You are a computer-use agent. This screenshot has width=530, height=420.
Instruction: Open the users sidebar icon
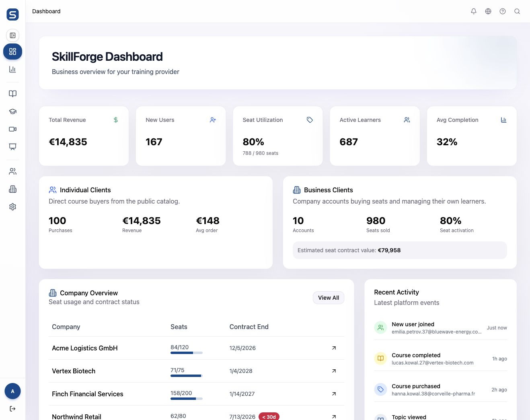pos(13,171)
